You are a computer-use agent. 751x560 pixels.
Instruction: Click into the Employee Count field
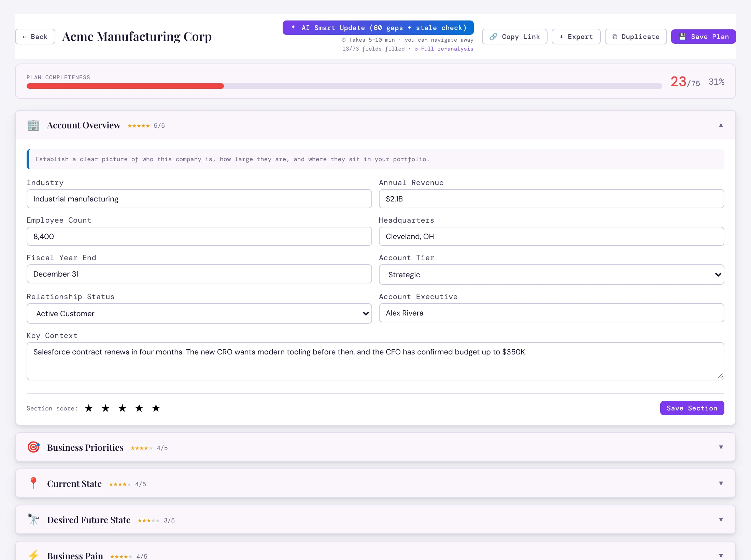click(x=199, y=236)
